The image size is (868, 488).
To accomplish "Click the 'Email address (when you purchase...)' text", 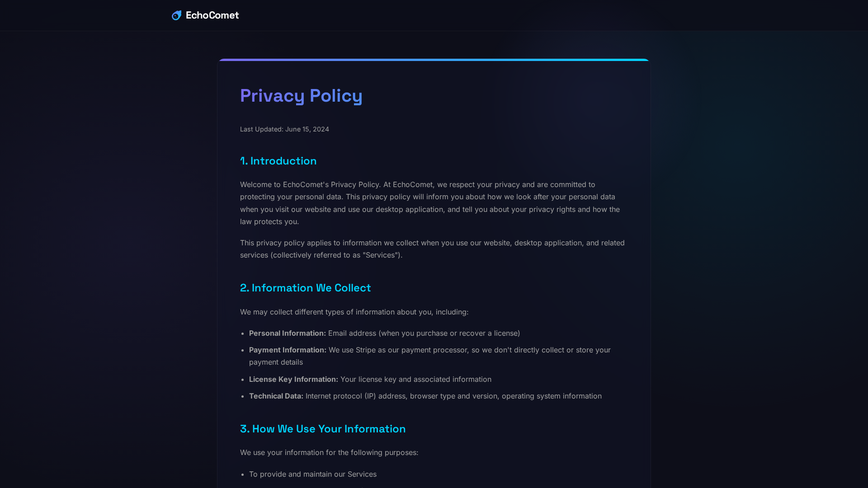I will [424, 333].
